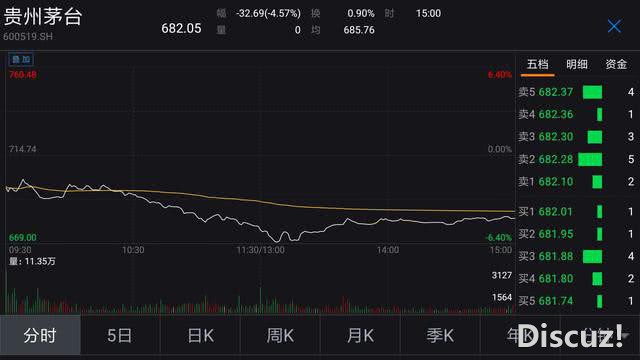Select the 卖4 682.36 order row
Viewport: 640px width, 360px height.
click(576, 114)
